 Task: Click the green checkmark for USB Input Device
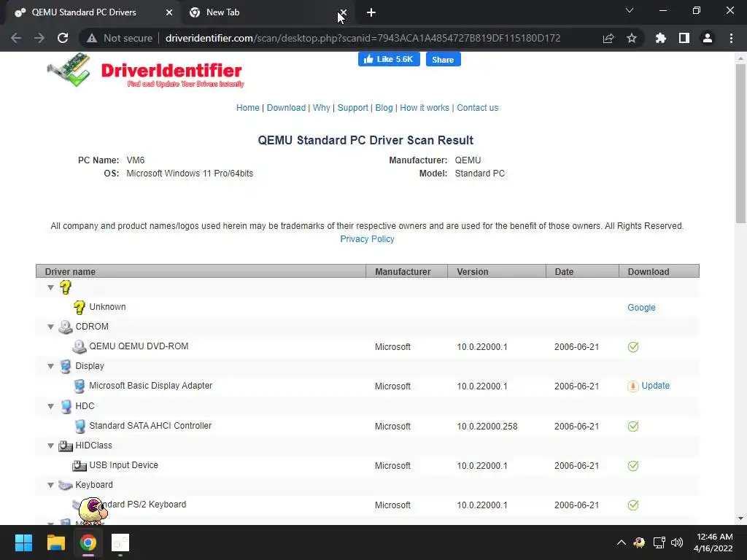coord(633,466)
